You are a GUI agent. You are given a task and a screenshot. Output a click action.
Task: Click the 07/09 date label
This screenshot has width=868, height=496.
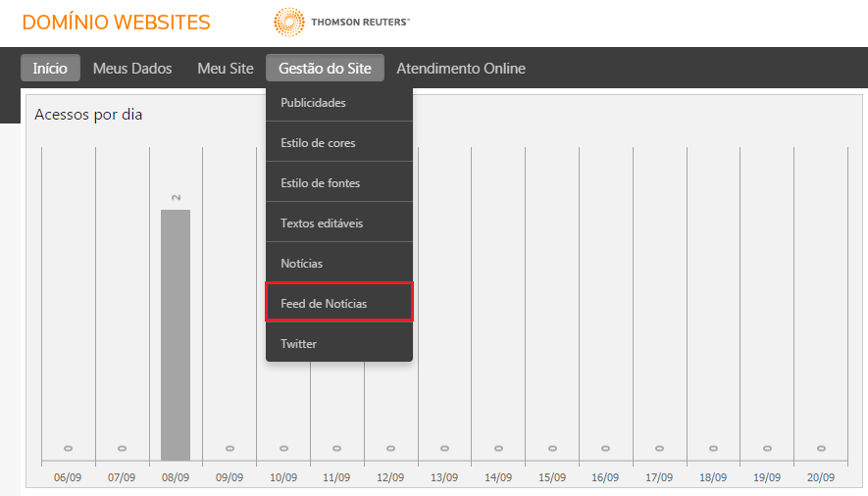[122, 477]
